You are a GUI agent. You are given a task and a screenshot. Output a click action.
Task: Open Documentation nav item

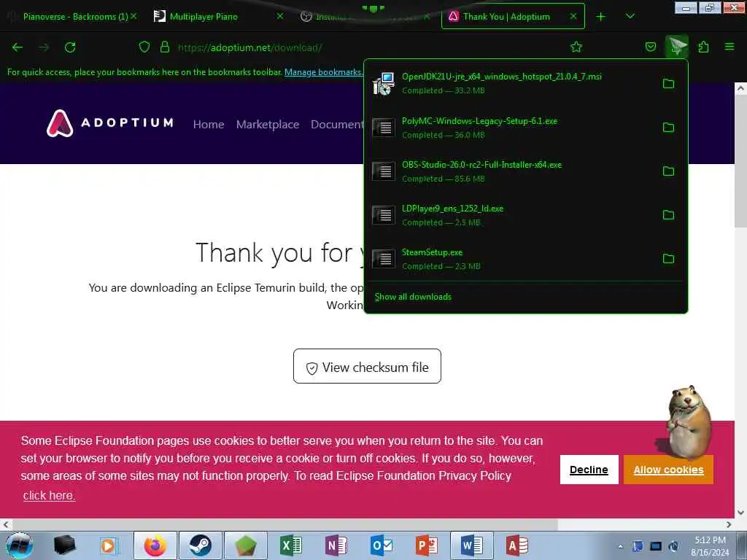pyautogui.click(x=337, y=124)
